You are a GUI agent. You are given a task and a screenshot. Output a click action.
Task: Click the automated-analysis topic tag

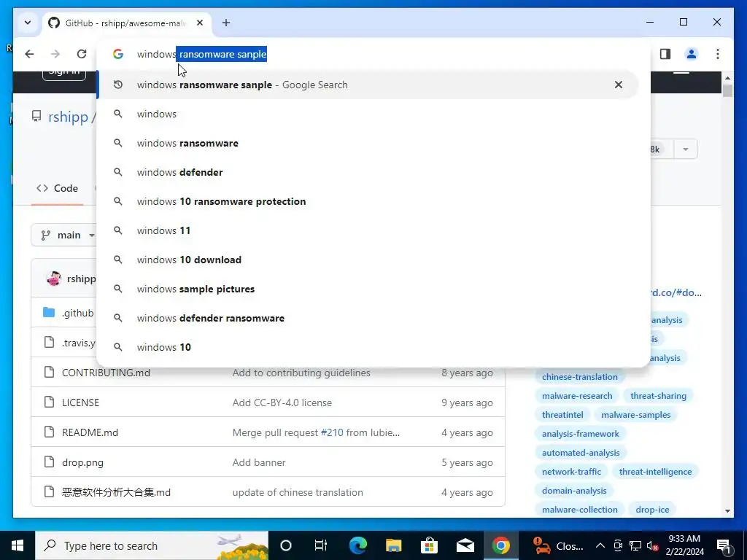click(581, 454)
